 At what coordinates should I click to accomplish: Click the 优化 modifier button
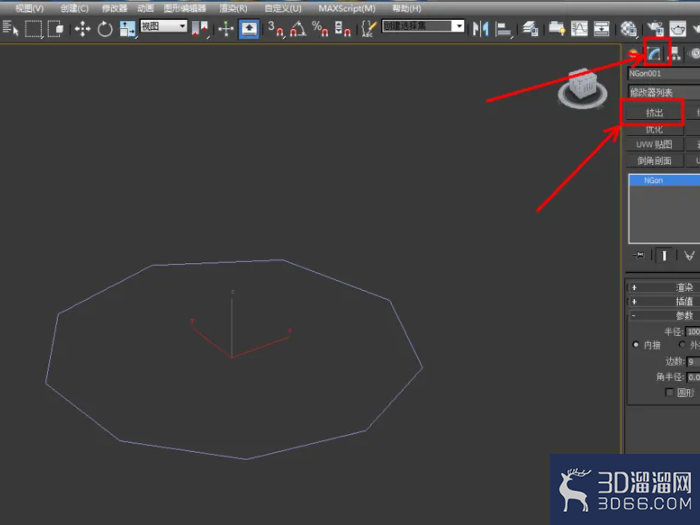(654, 129)
